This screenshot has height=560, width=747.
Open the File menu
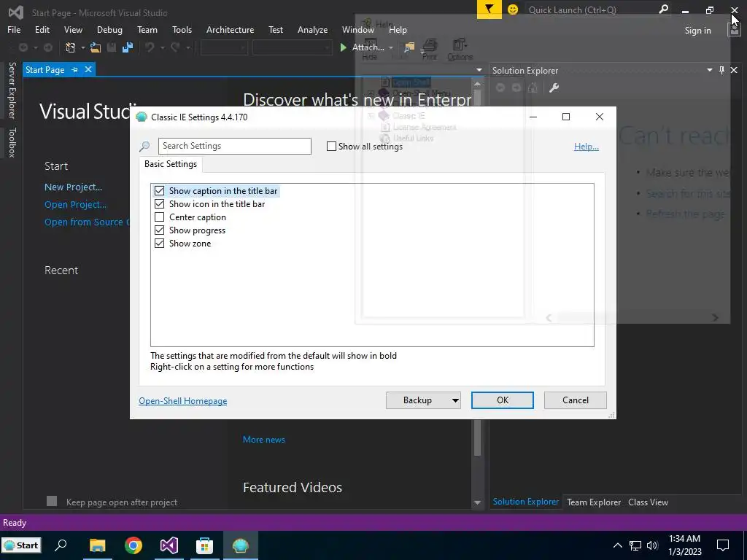click(14, 29)
